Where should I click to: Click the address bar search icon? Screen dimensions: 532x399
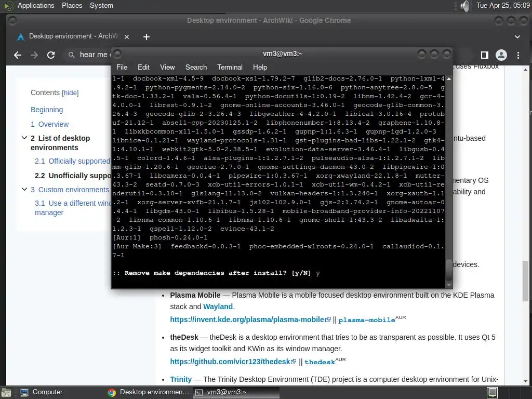coord(71,55)
